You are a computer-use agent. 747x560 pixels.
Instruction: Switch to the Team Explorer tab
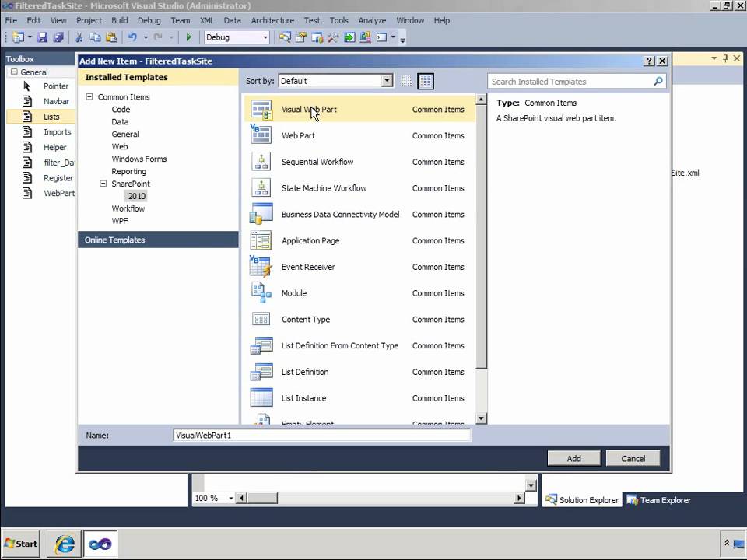659,500
